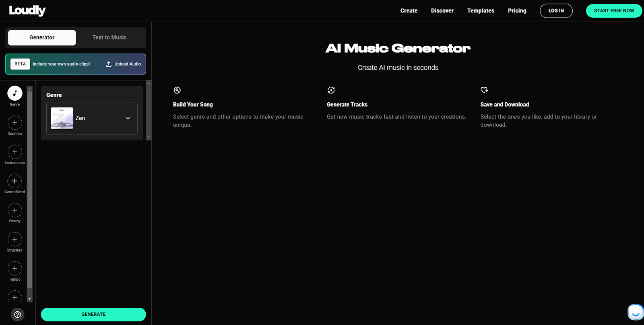The image size is (644, 325).
Task: Click the plus icon below Tempo
Action: pyautogui.click(x=15, y=297)
